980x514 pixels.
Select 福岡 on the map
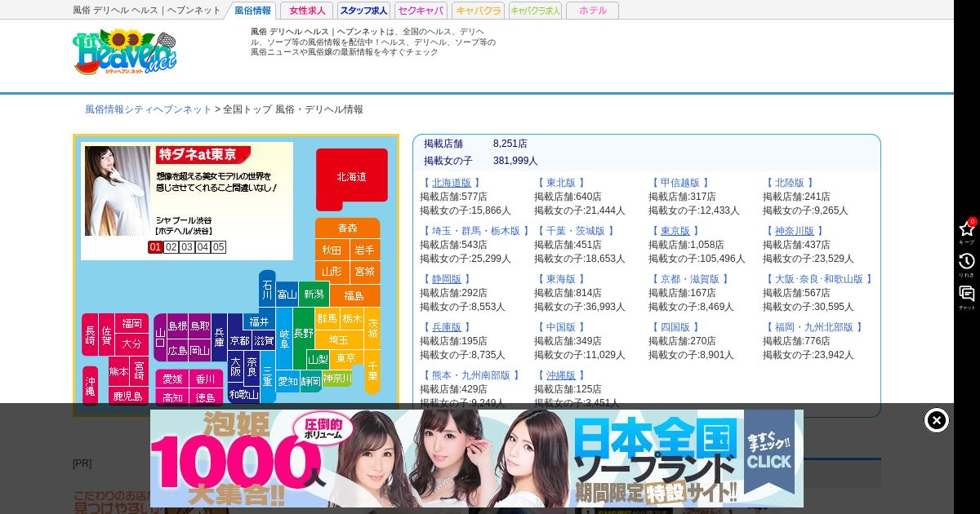click(132, 323)
